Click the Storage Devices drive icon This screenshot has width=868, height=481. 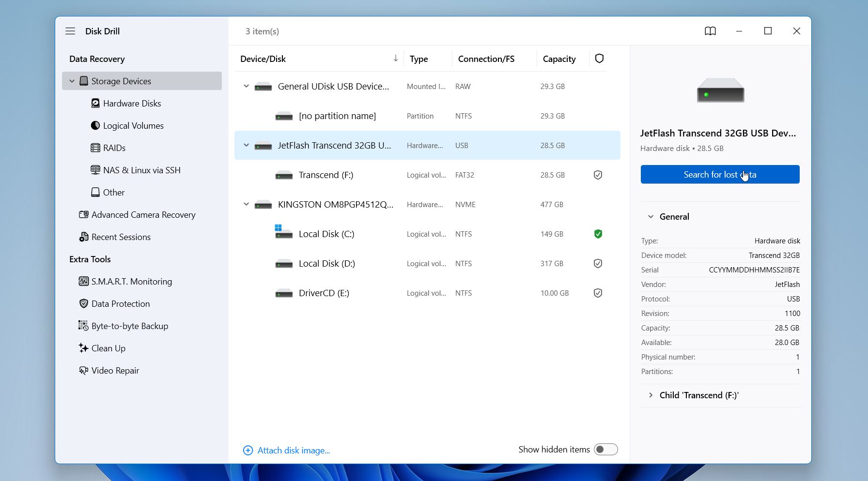(84, 81)
